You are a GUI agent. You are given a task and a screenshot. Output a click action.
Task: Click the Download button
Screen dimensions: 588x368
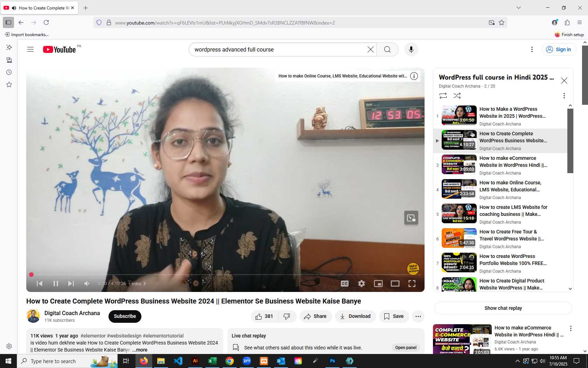click(355, 316)
